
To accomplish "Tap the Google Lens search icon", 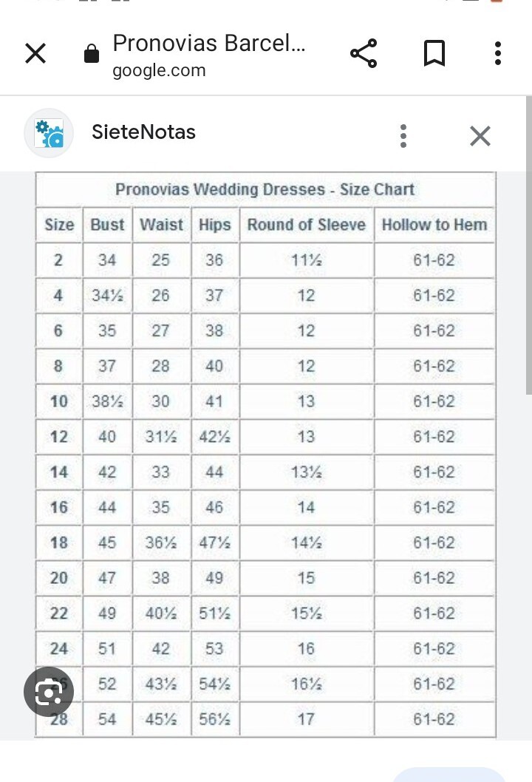I will 49,692.
